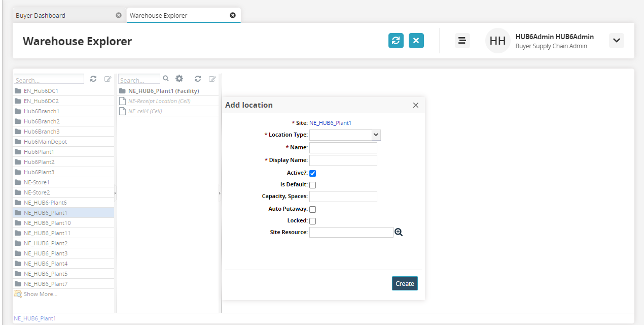
Task: Expand the user profile dropdown arrow
Action: 617,41
